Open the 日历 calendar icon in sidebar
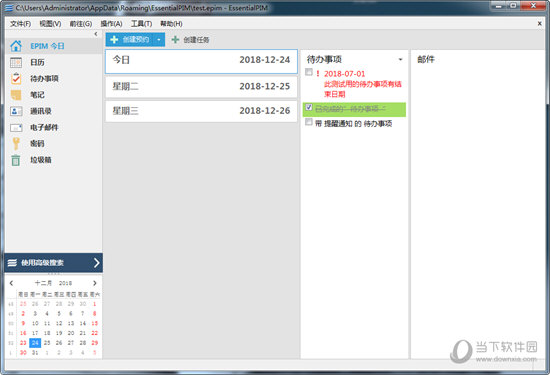550x375 pixels. tap(16, 62)
